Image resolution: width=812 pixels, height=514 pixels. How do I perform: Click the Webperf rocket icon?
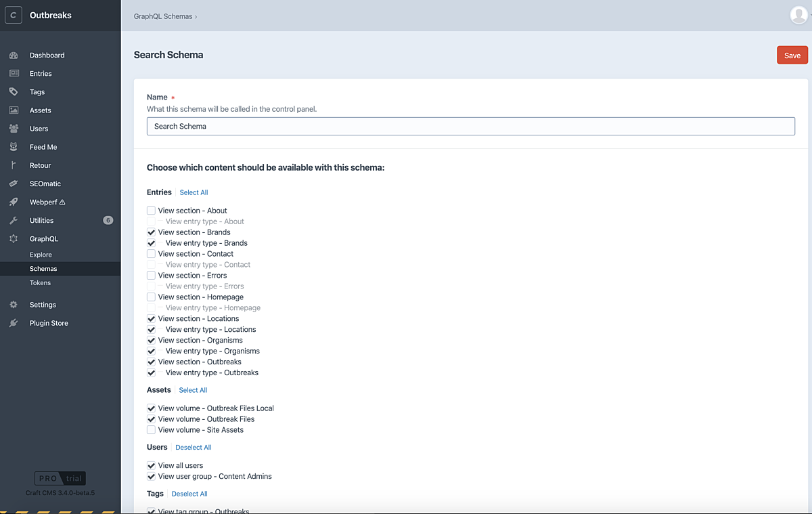(14, 202)
